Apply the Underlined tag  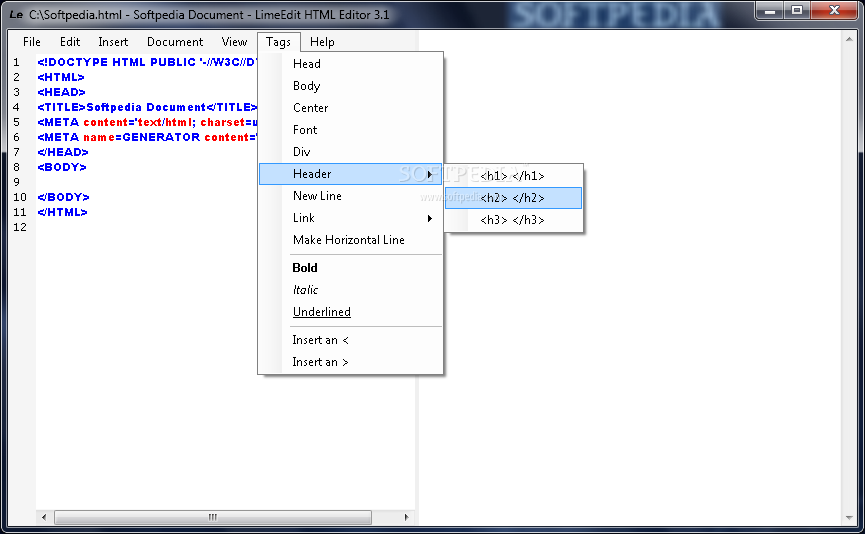point(350,312)
